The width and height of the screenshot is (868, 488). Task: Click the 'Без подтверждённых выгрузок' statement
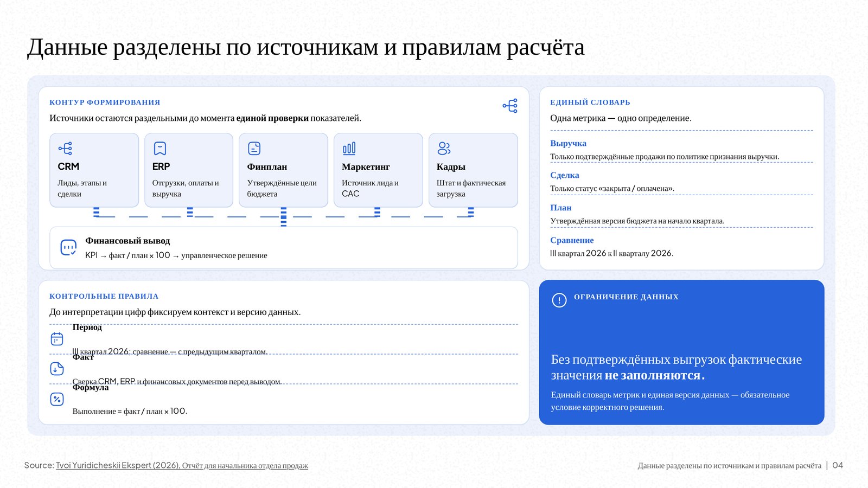(x=676, y=367)
